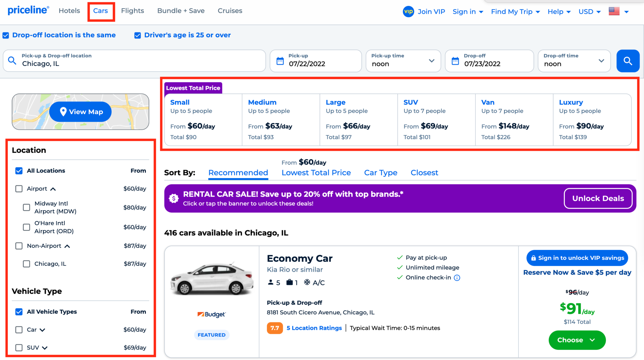Click the info icon next to Online check-in
This screenshot has height=360, width=644.
coord(457,278)
